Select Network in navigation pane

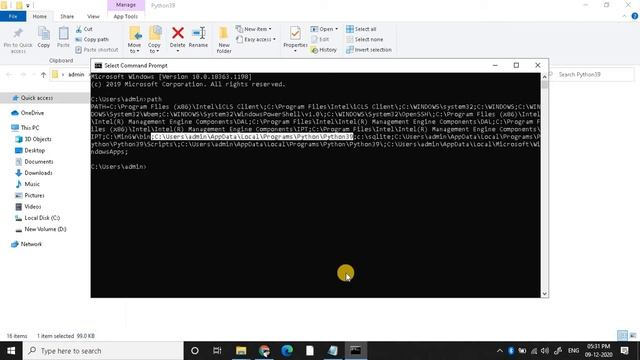pyautogui.click(x=31, y=244)
